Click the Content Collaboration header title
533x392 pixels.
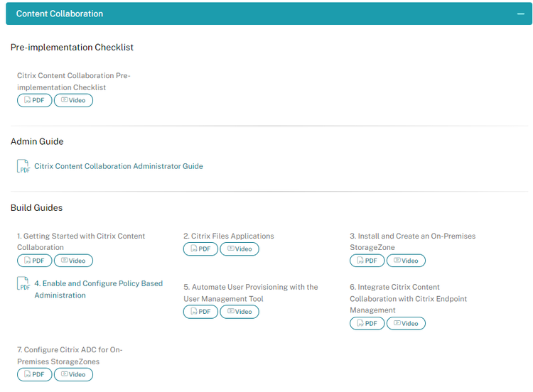pos(60,13)
